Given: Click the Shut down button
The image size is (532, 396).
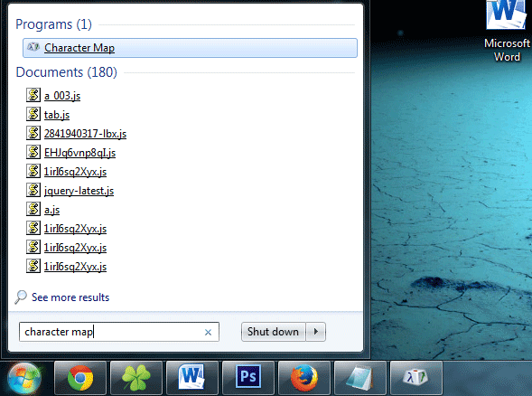Looking at the screenshot, I should tap(273, 332).
